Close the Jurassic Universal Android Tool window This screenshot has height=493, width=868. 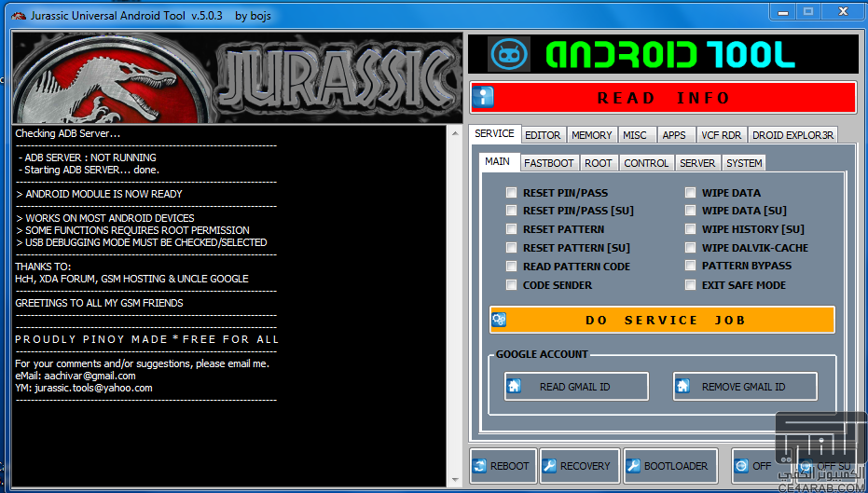click(844, 10)
